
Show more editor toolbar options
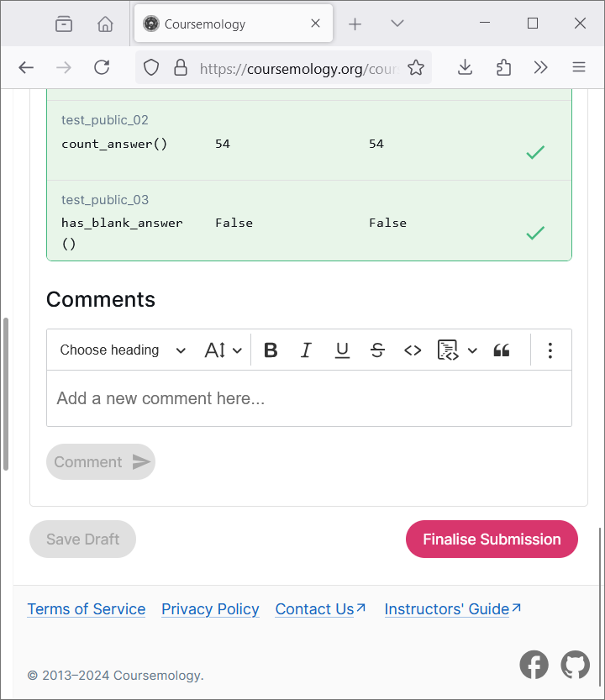550,350
